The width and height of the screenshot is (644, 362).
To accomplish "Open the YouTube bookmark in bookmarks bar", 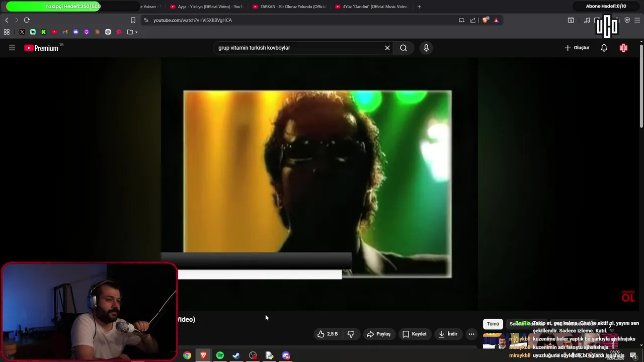I will pyautogui.click(x=54, y=32).
